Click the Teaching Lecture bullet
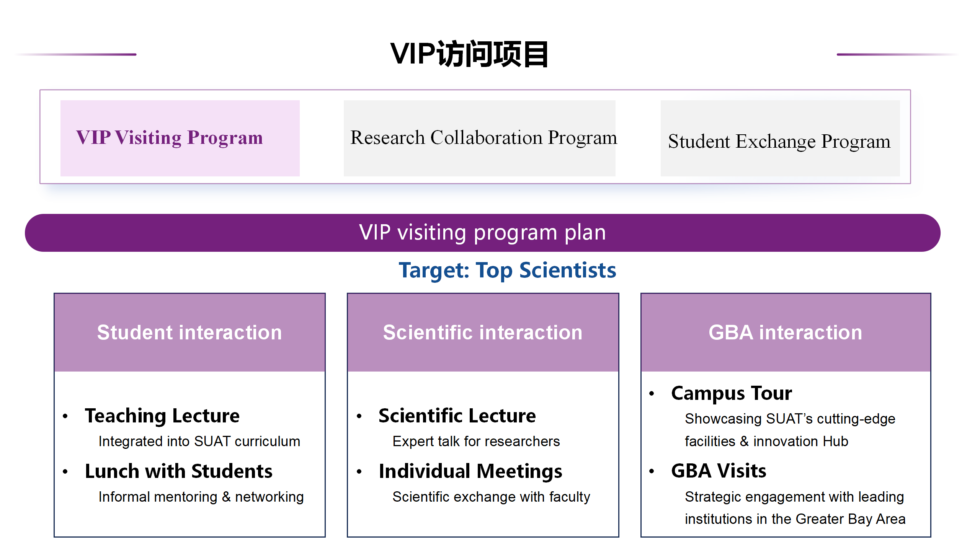This screenshot has height=551, width=980. [162, 416]
